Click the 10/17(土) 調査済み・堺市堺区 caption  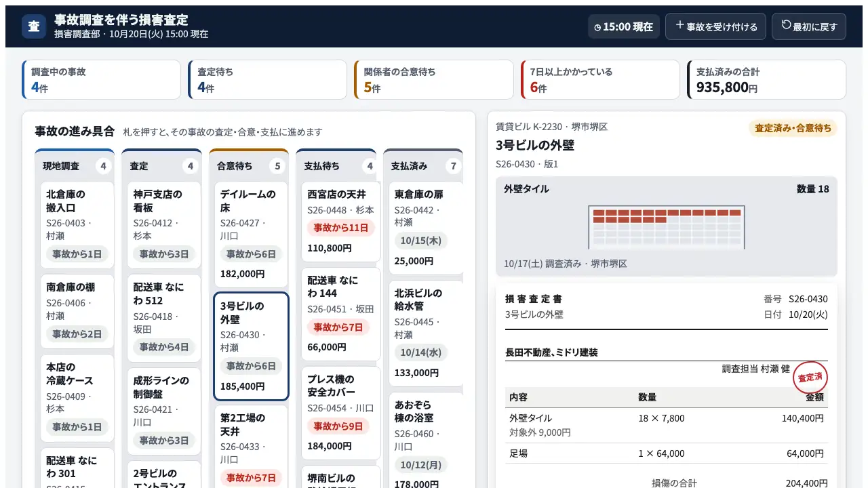[566, 264]
